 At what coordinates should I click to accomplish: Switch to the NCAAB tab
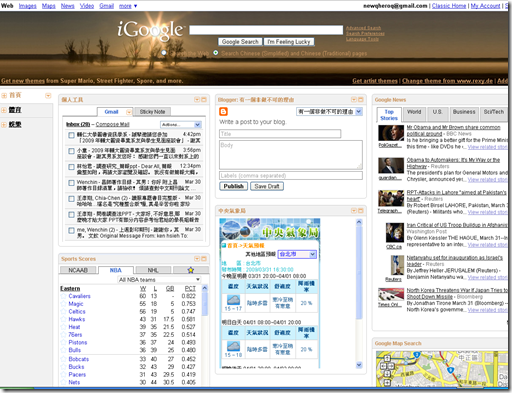(78, 270)
